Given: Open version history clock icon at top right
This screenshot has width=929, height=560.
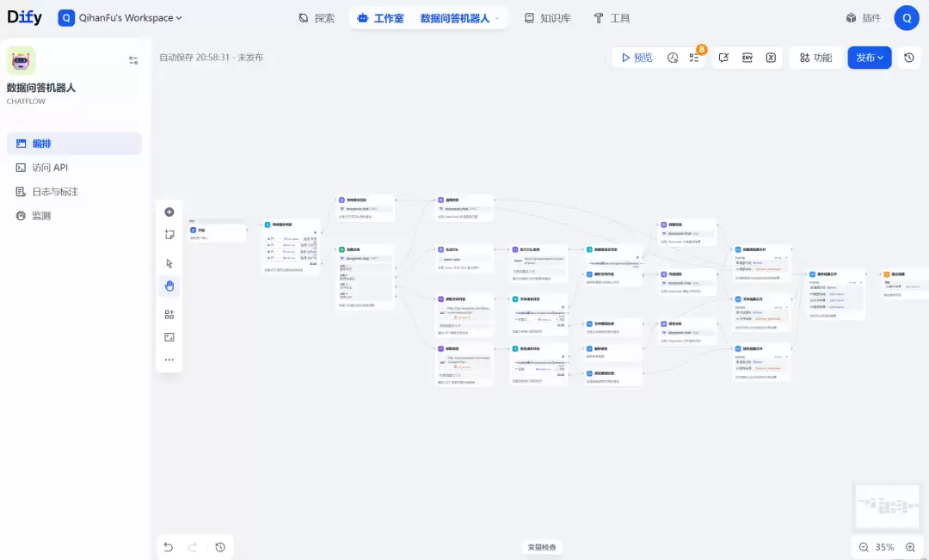Looking at the screenshot, I should (x=909, y=58).
